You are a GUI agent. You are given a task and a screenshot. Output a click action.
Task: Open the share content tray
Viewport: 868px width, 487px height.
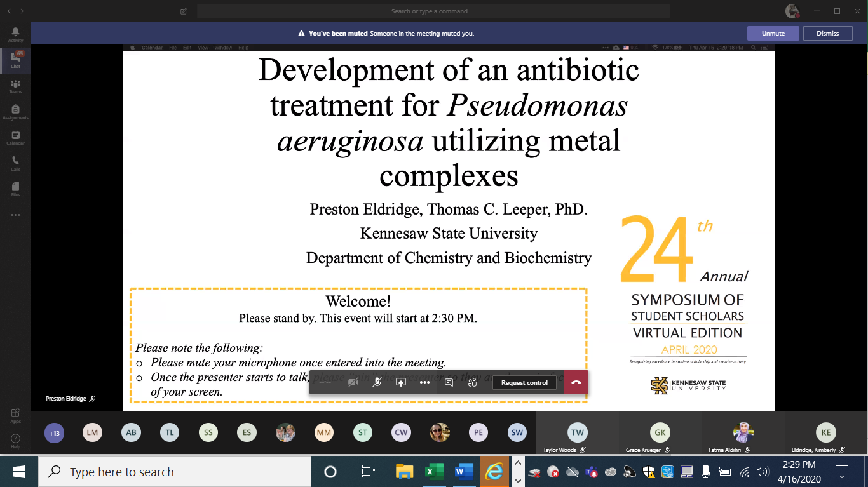401,382
